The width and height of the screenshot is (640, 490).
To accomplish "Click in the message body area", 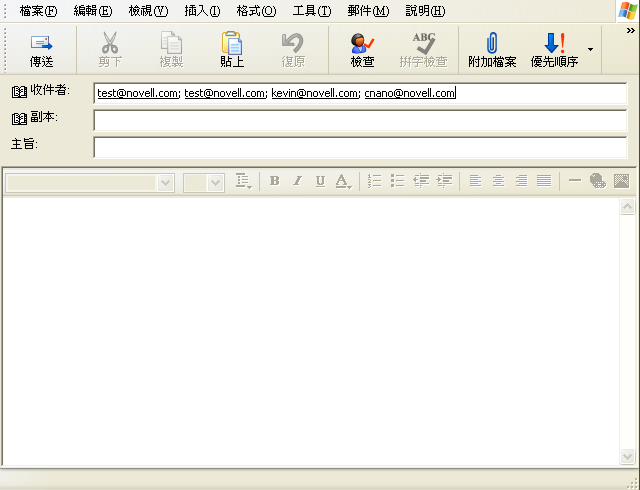I will [311, 331].
